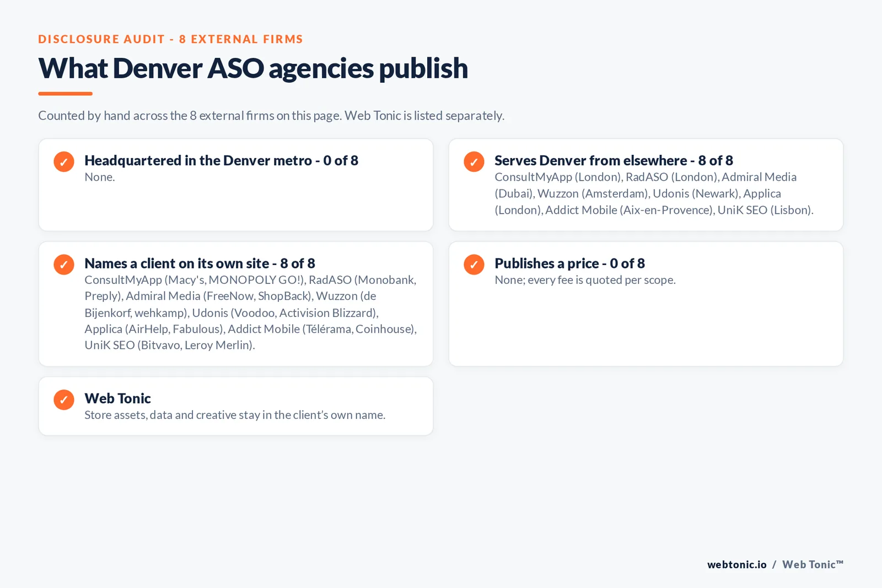Click the checkmark icon beside 'Names a client on its own site'
The height and width of the screenshot is (588, 882).
[64, 265]
